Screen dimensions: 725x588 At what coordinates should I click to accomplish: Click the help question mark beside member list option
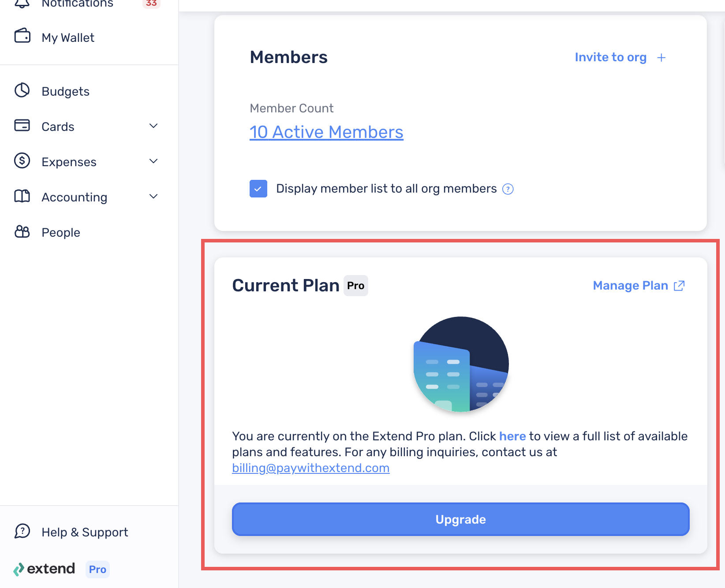click(x=508, y=189)
